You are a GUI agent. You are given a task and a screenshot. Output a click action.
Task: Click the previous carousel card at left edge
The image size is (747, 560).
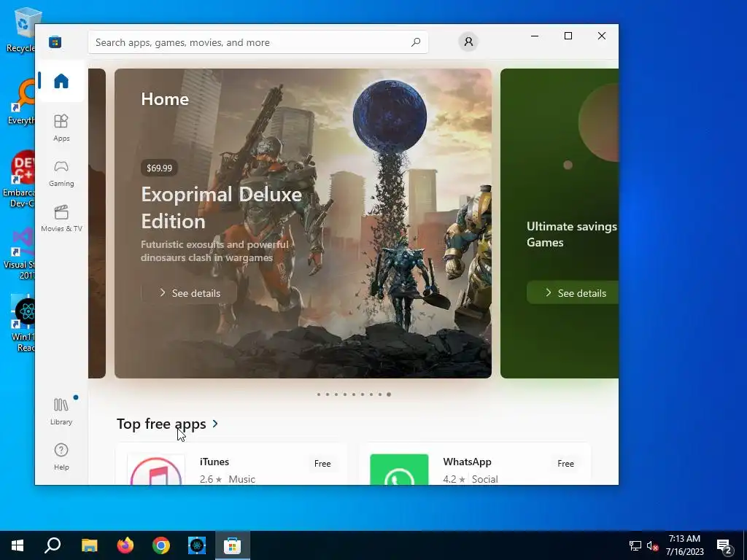97,223
